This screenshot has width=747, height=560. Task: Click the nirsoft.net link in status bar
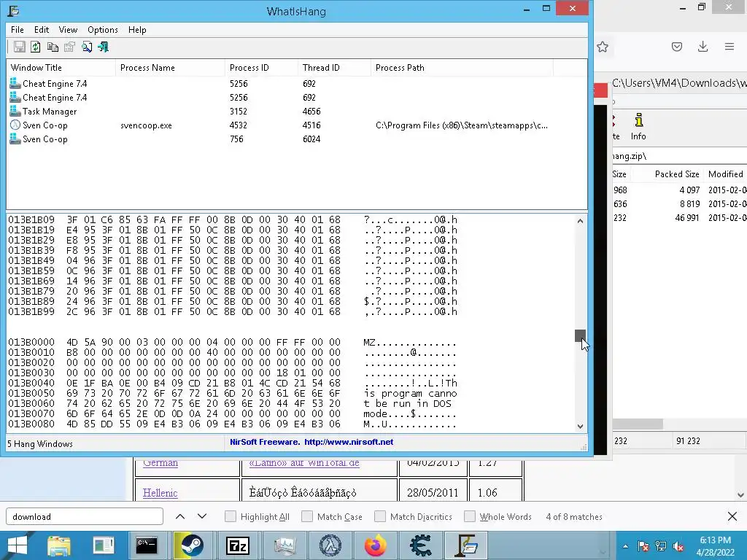coord(349,442)
